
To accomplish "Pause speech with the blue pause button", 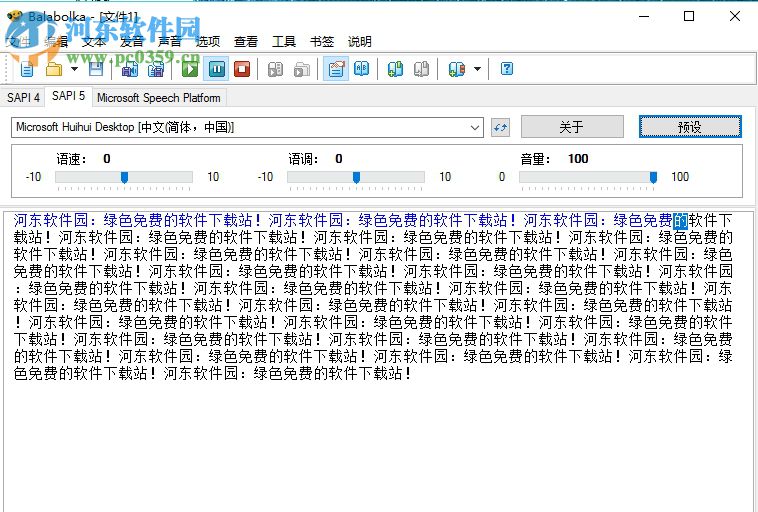I will coord(216,69).
